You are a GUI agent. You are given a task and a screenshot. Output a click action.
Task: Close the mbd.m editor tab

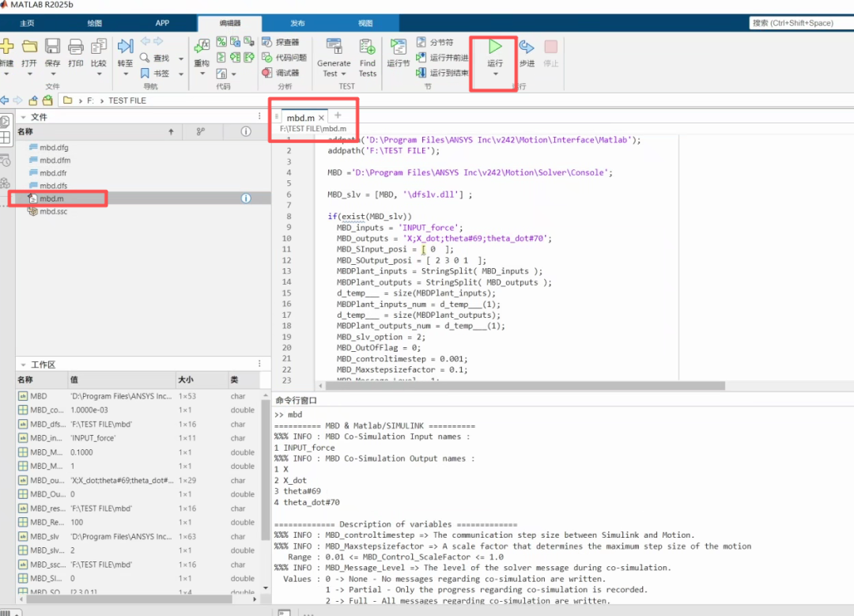(x=321, y=118)
